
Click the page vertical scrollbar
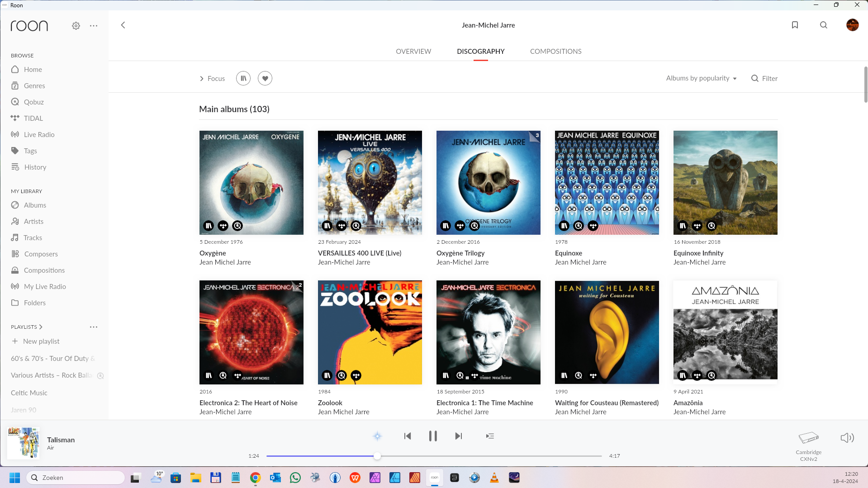click(x=865, y=85)
